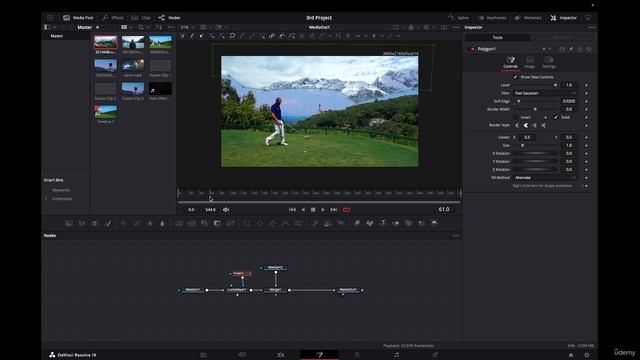
Task: Open the Color page icon
Action: click(x=358, y=355)
